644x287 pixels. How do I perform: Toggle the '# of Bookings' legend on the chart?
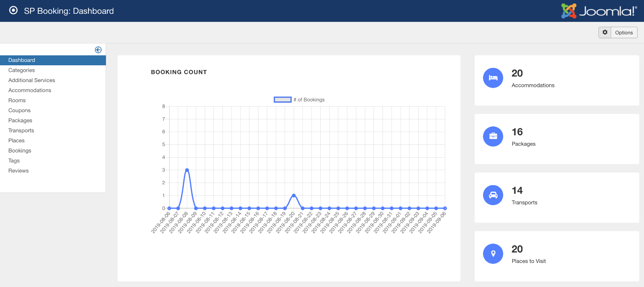[x=299, y=99]
